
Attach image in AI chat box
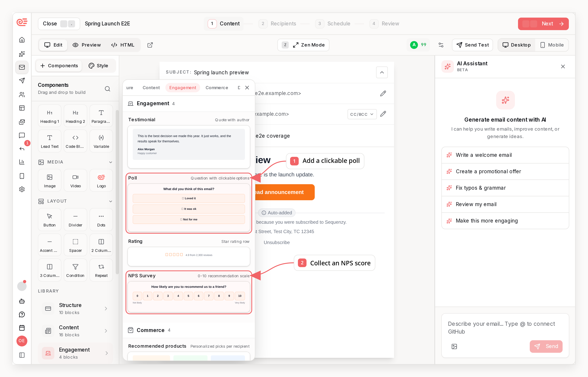pos(454,346)
